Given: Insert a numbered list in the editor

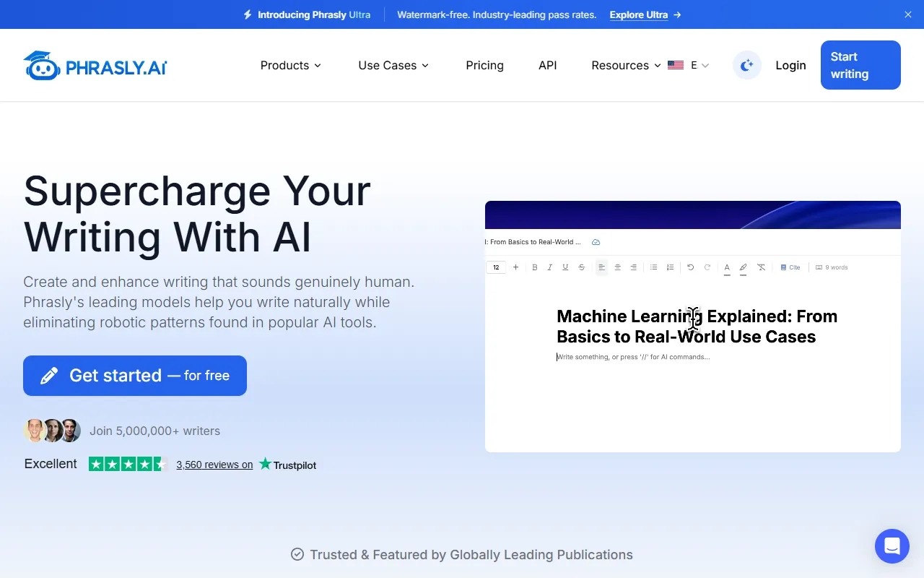Looking at the screenshot, I should click(671, 267).
